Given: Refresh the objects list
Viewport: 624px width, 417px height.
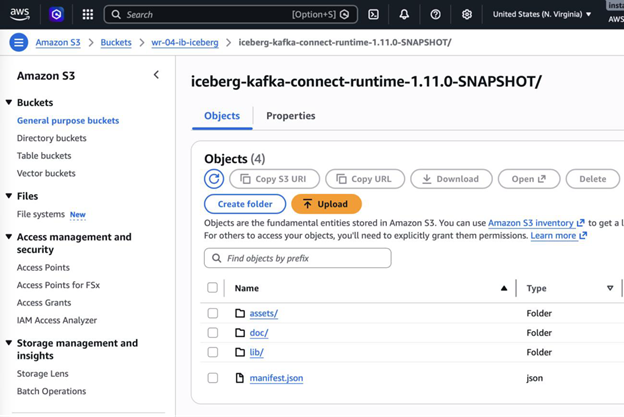Looking at the screenshot, I should 214,179.
